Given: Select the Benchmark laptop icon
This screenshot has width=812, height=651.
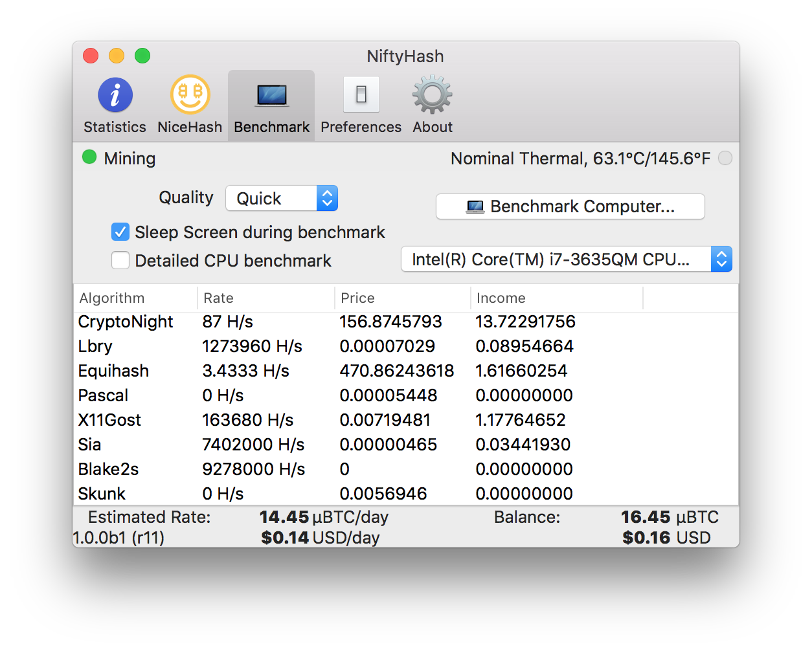Looking at the screenshot, I should (272, 96).
